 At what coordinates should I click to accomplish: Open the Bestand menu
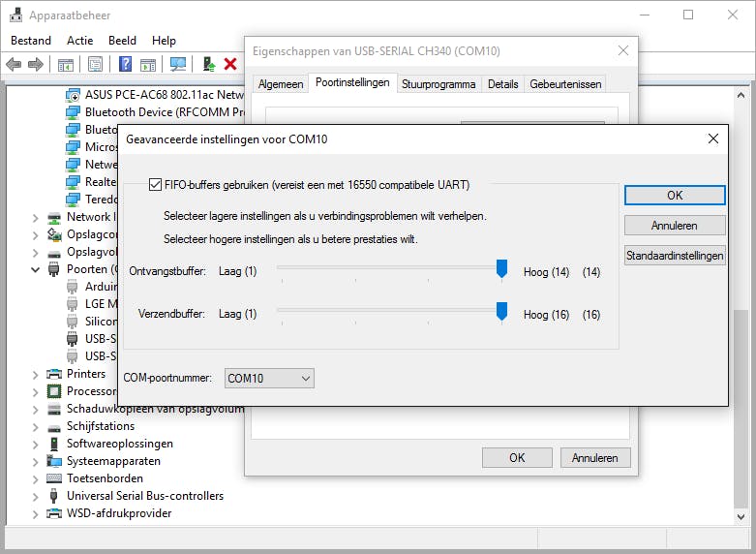point(31,41)
